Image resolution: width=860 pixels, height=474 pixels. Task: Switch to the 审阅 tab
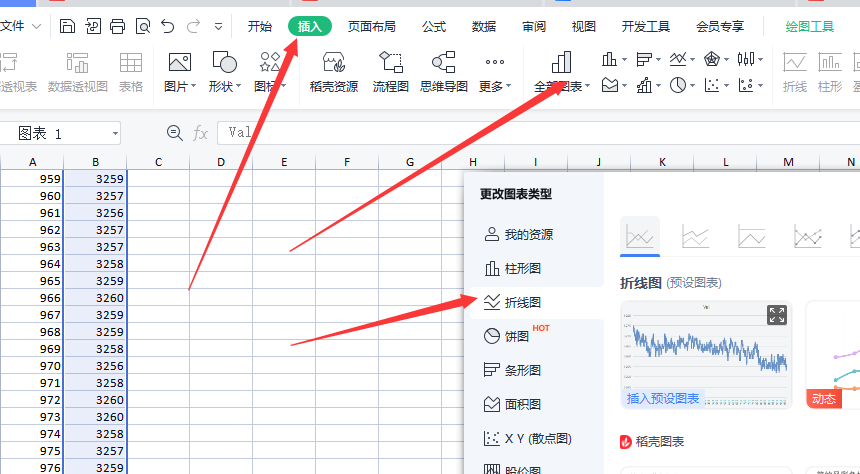coord(534,26)
